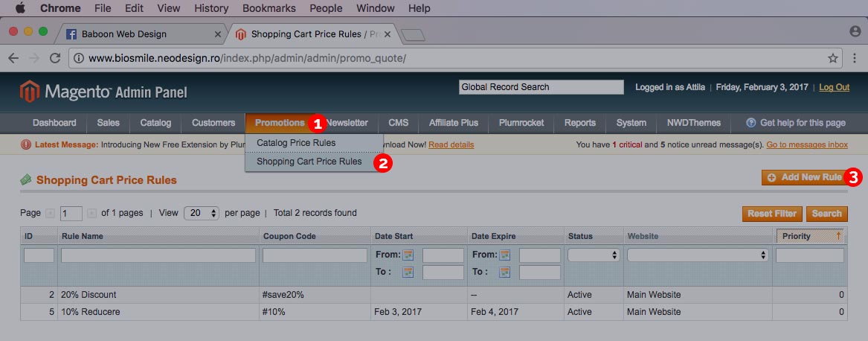Go to messages inbox link

(807, 144)
